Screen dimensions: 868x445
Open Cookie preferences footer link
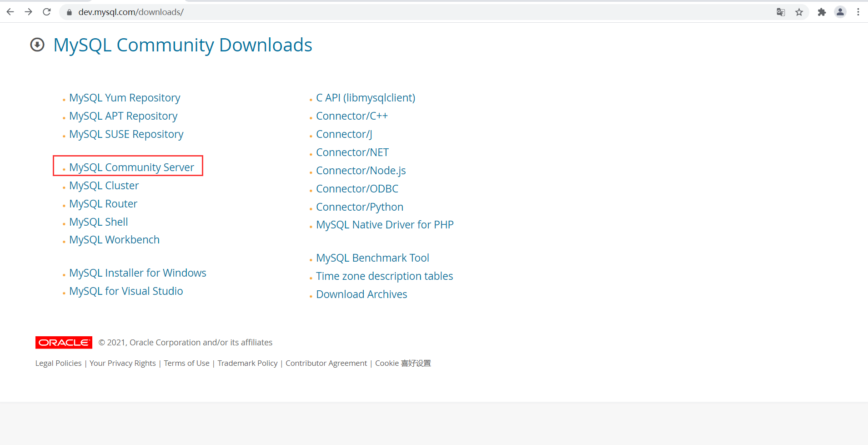(403, 363)
